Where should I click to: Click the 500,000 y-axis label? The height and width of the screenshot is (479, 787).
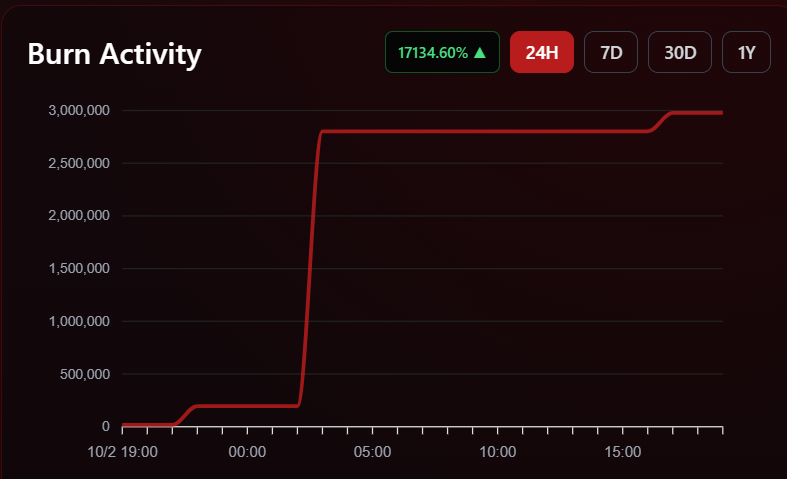(85, 374)
